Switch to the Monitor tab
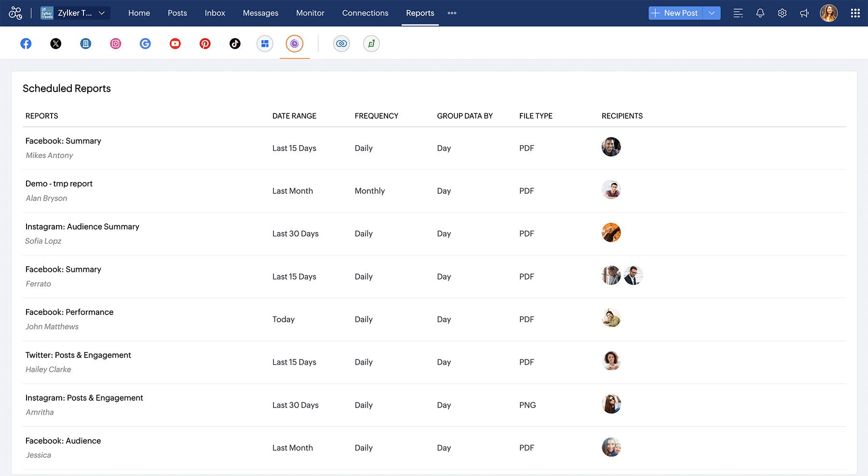The height and width of the screenshot is (476, 868). click(x=310, y=13)
